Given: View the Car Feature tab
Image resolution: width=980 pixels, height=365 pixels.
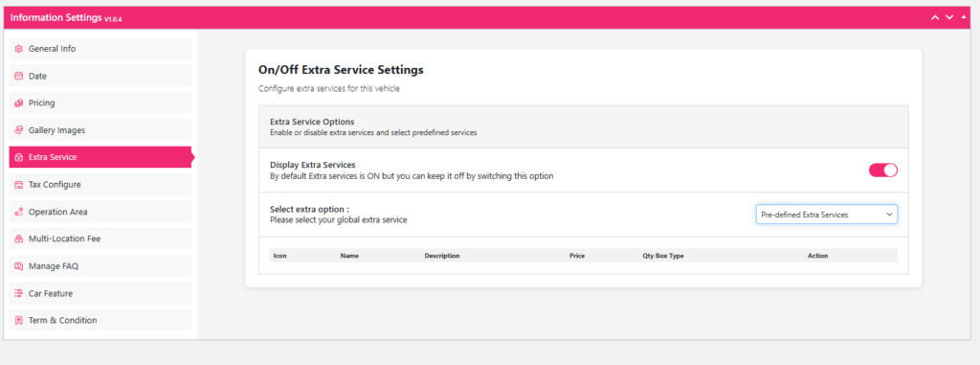Looking at the screenshot, I should click(100, 293).
